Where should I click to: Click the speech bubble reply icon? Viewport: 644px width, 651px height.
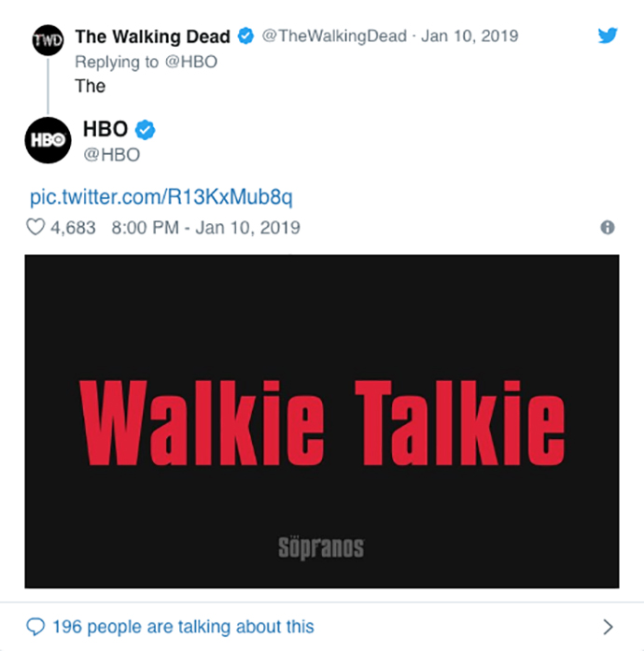[x=35, y=627]
